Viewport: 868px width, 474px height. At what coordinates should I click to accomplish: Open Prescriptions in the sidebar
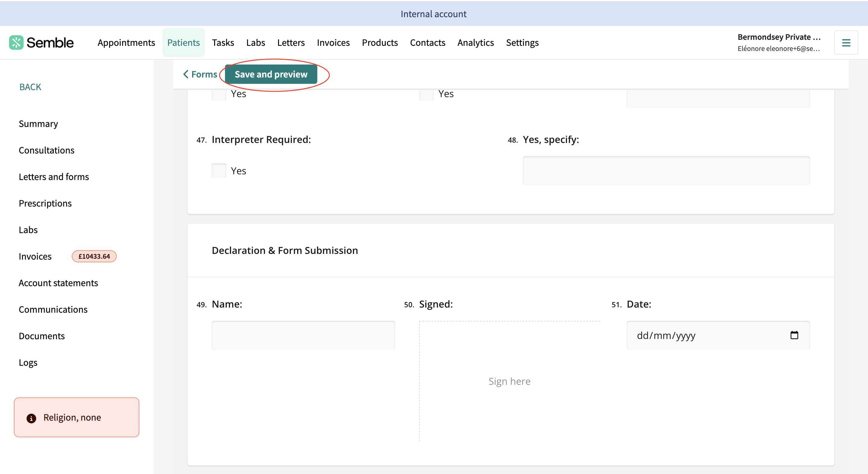(45, 204)
